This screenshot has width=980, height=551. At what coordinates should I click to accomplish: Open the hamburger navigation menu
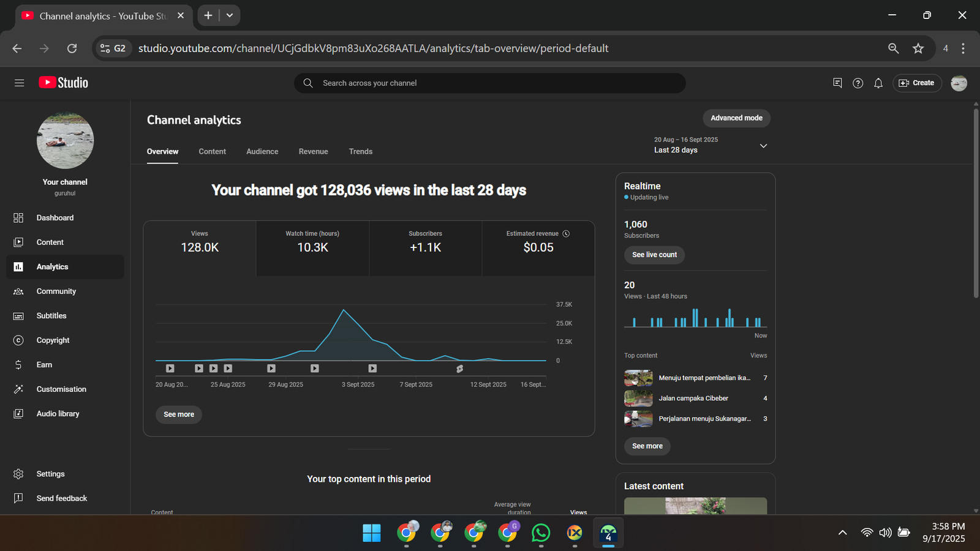click(x=19, y=83)
